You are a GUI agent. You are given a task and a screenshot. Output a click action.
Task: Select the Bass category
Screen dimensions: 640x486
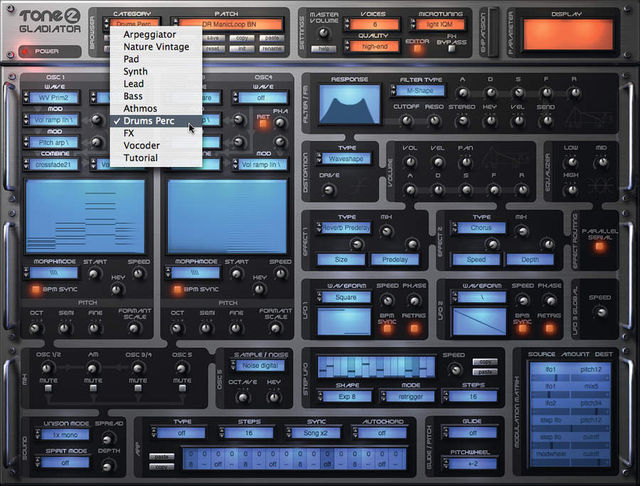click(156, 96)
